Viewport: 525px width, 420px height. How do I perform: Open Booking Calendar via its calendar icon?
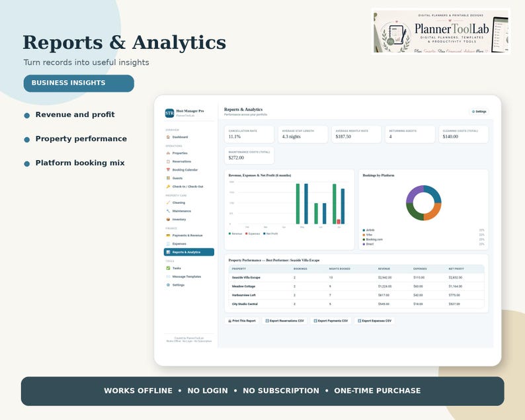pyautogui.click(x=168, y=170)
